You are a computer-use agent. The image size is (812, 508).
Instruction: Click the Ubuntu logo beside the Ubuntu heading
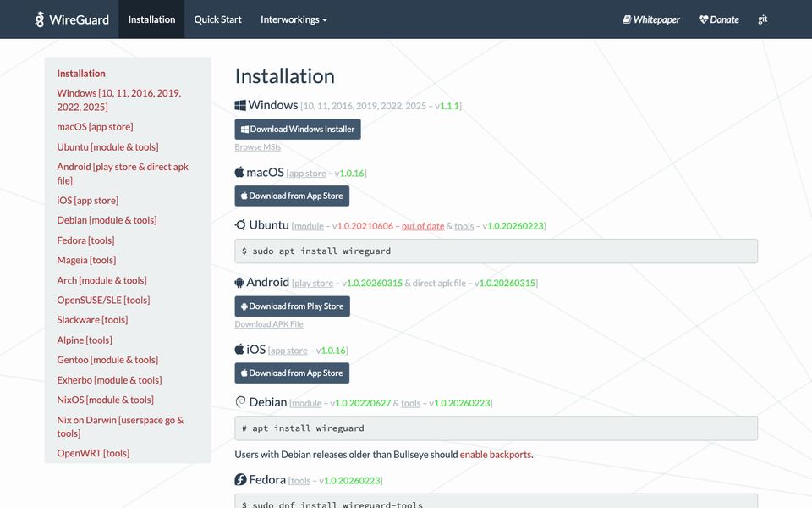[x=240, y=225]
